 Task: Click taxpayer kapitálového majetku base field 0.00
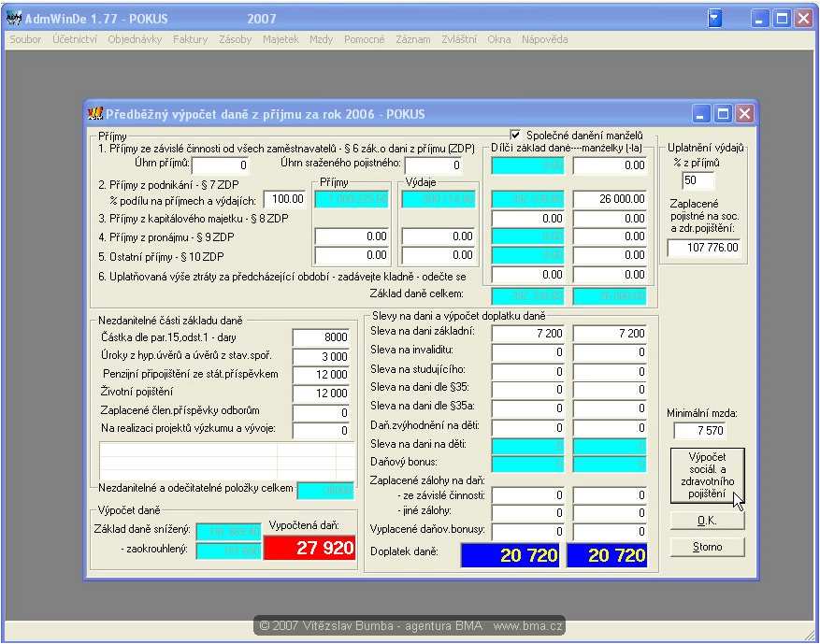click(x=528, y=219)
